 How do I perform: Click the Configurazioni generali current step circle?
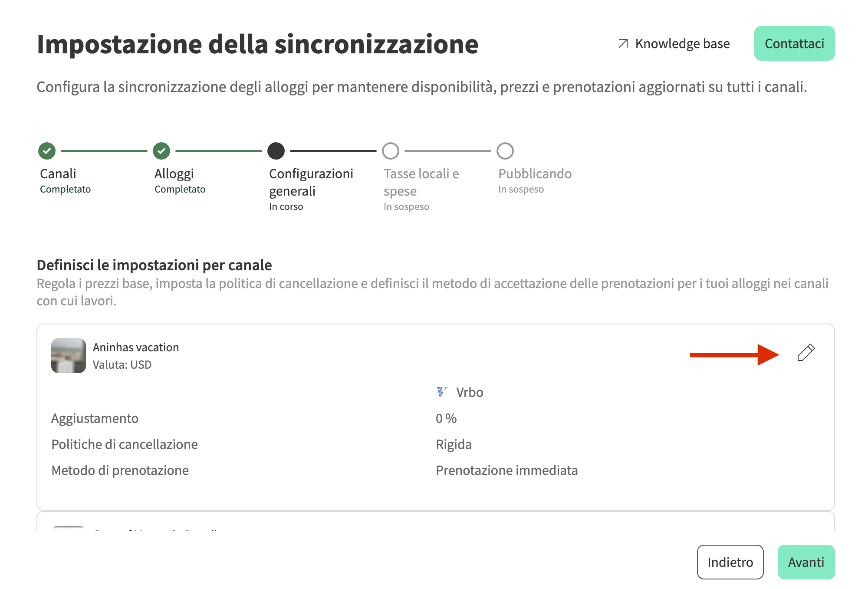[276, 151]
